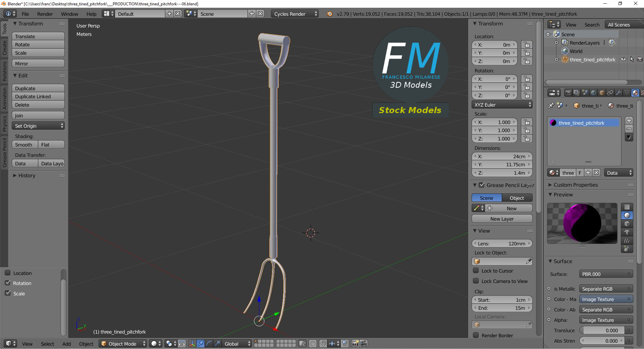Click the Duplicate Linked button
The height and width of the screenshot is (349, 644).
(x=38, y=96)
